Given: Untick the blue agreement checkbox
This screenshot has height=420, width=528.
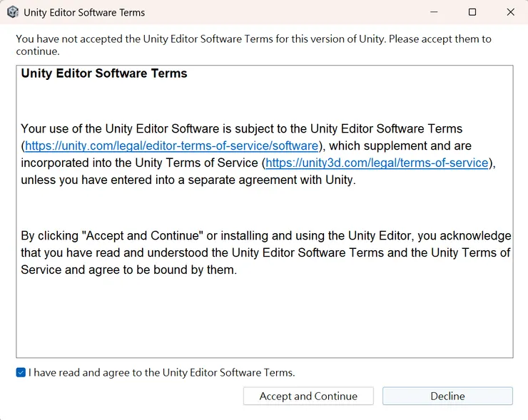Looking at the screenshot, I should coord(21,372).
